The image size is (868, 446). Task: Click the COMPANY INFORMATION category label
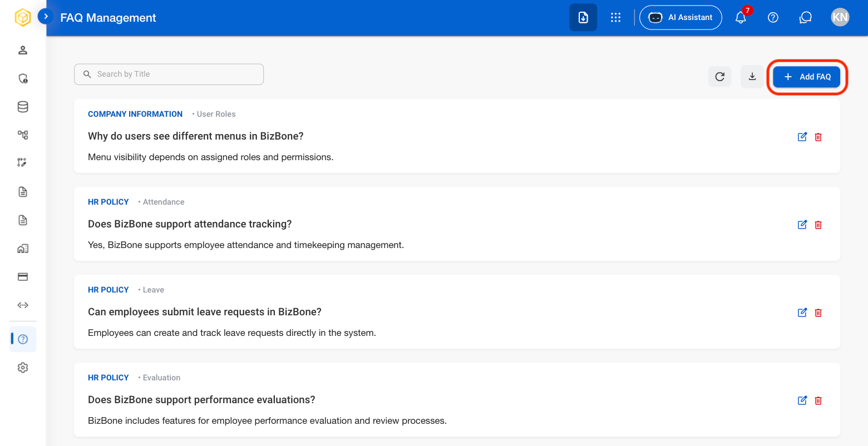click(x=135, y=114)
